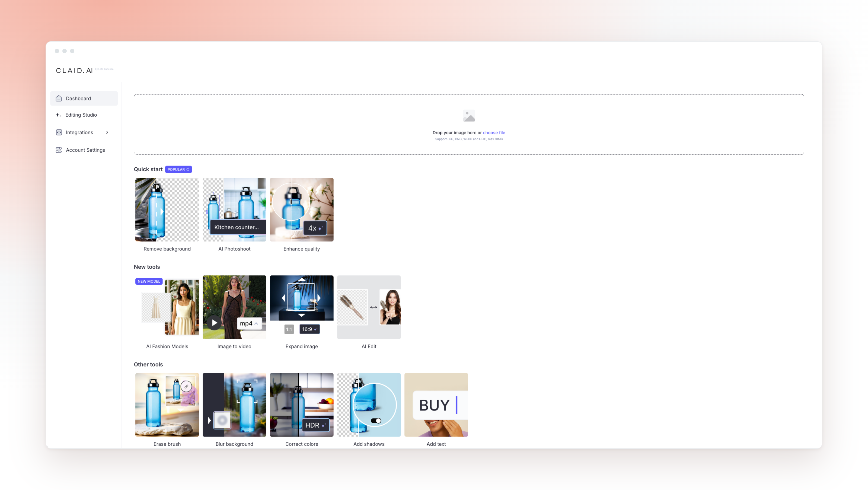The image size is (868, 490).
Task: Open the AI Fashion Models thumbnail
Action: click(x=167, y=307)
